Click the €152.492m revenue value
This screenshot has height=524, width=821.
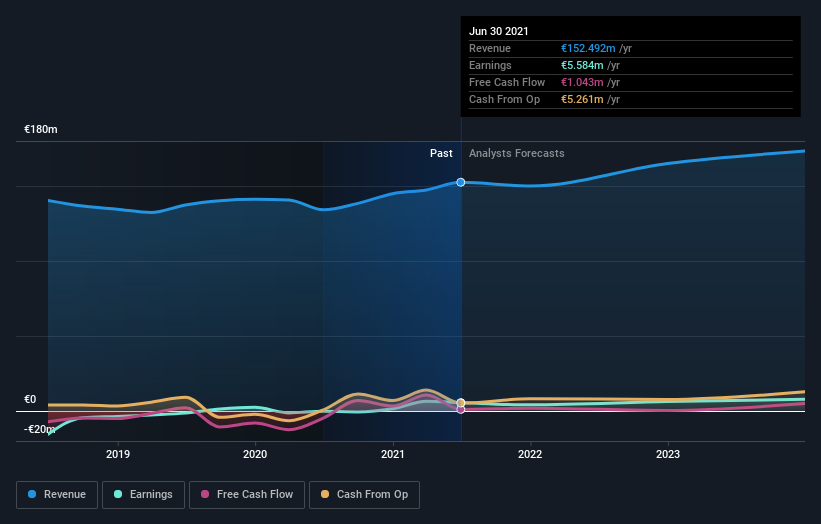[588, 48]
